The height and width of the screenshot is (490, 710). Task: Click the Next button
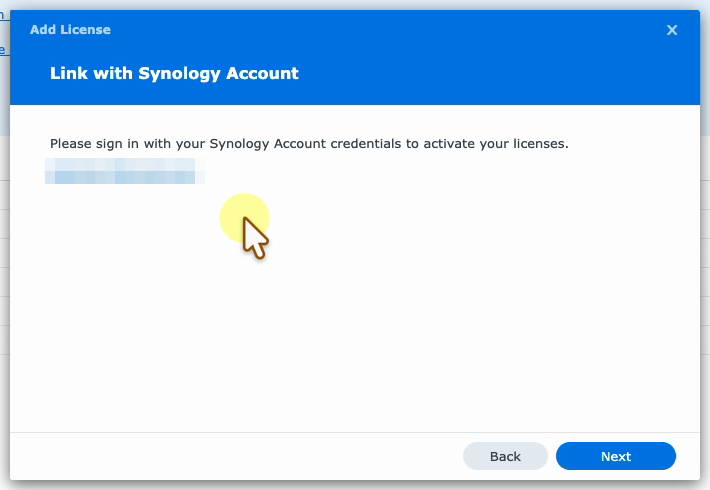616,456
